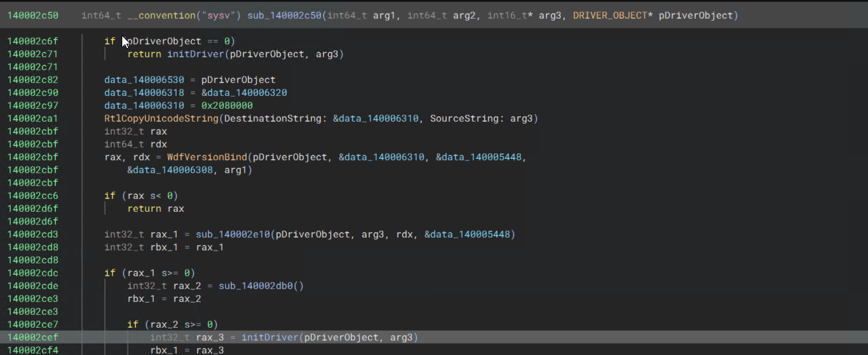Click initDriver on the highlighted rax_3 line
This screenshot has height=355, width=868.
[x=270, y=337]
